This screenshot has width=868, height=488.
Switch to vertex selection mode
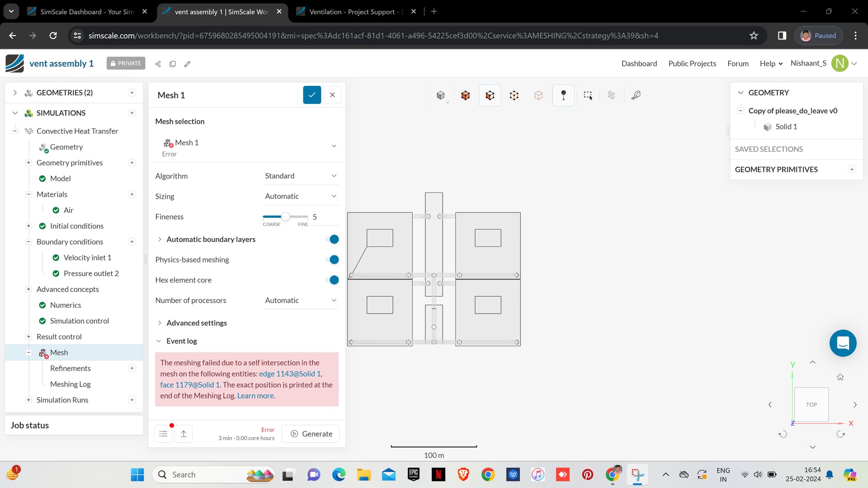[x=514, y=95]
